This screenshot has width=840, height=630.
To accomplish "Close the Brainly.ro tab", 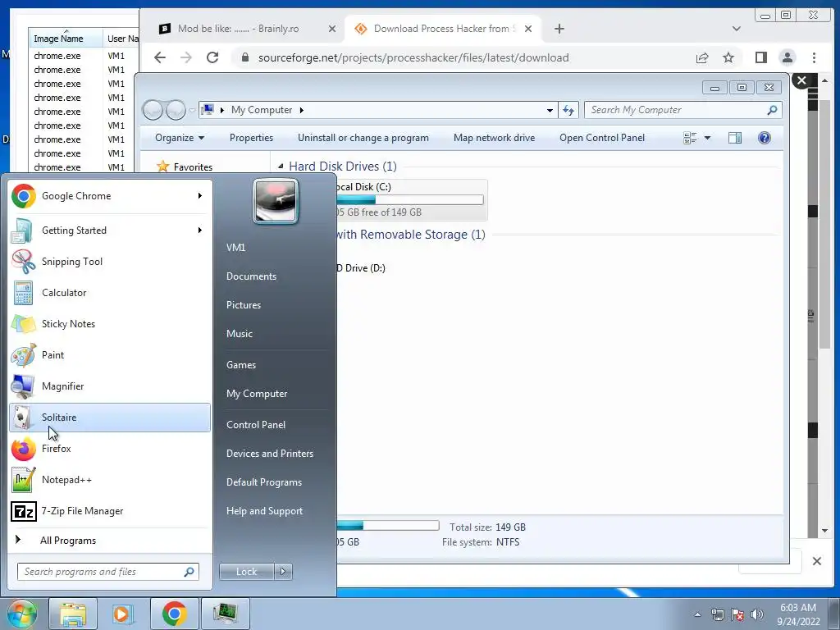I will coord(332,29).
